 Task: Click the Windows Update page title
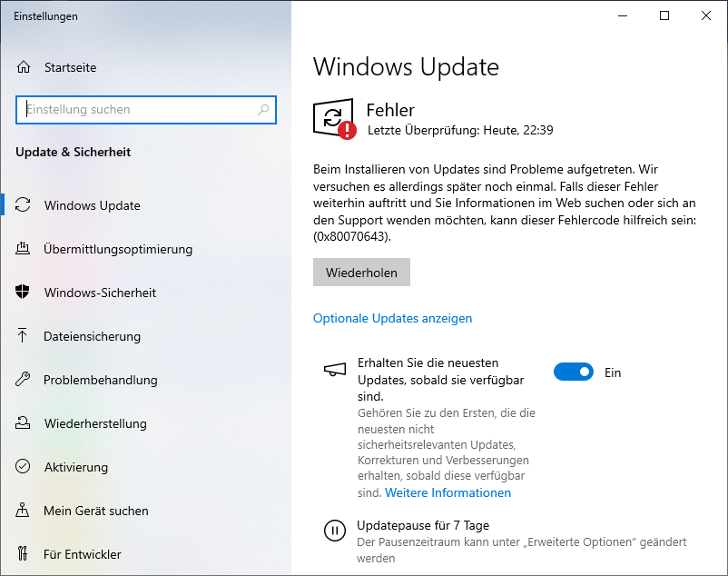pos(407,67)
